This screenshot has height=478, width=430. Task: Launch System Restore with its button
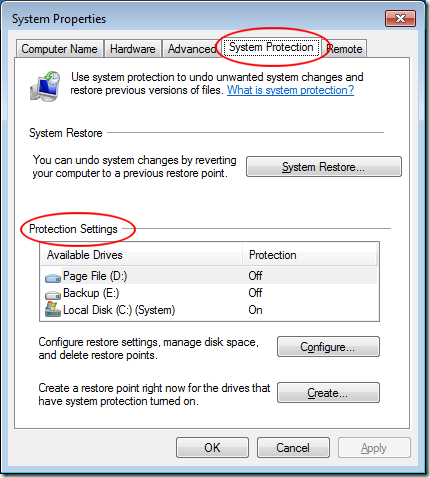(x=324, y=166)
